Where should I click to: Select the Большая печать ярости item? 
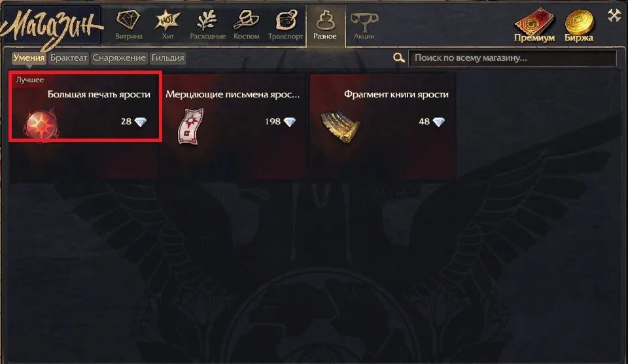[x=85, y=107]
